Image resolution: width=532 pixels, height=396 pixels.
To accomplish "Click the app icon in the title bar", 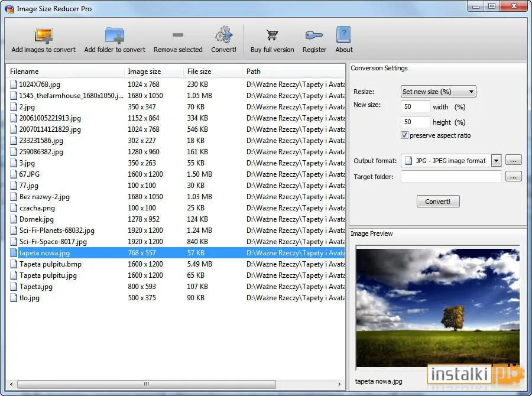I will [9, 9].
